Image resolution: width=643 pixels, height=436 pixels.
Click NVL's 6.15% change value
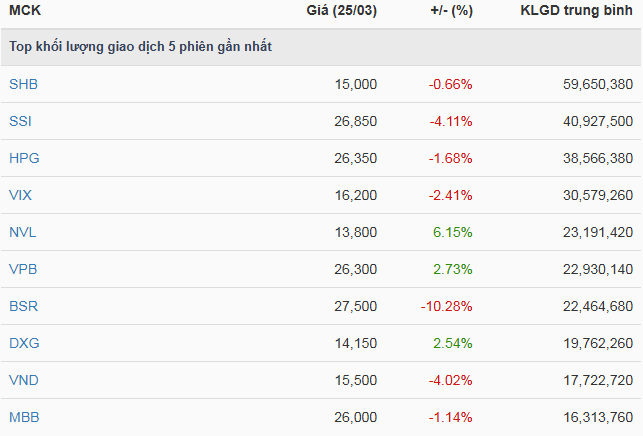coord(453,232)
